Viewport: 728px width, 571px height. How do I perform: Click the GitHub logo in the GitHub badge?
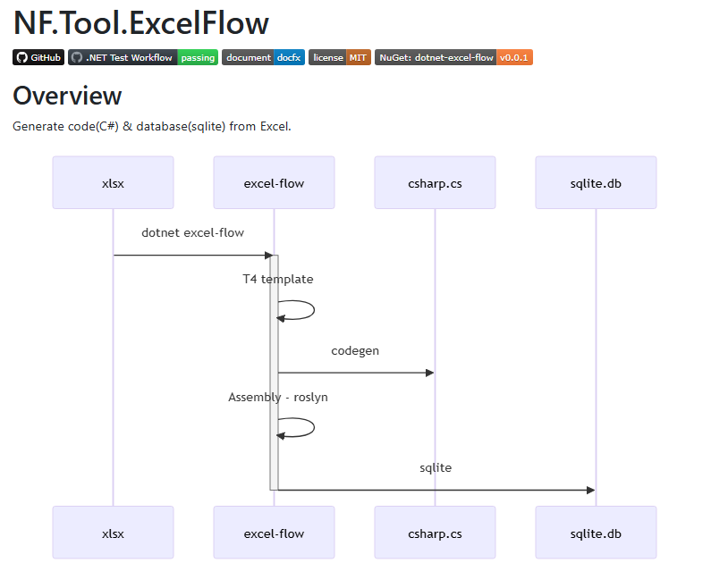(x=21, y=57)
